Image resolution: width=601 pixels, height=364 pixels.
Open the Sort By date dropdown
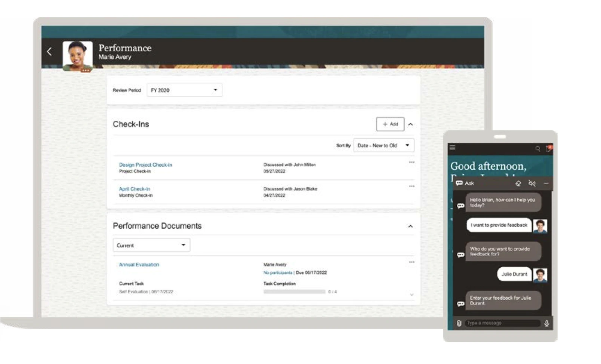pyautogui.click(x=383, y=145)
